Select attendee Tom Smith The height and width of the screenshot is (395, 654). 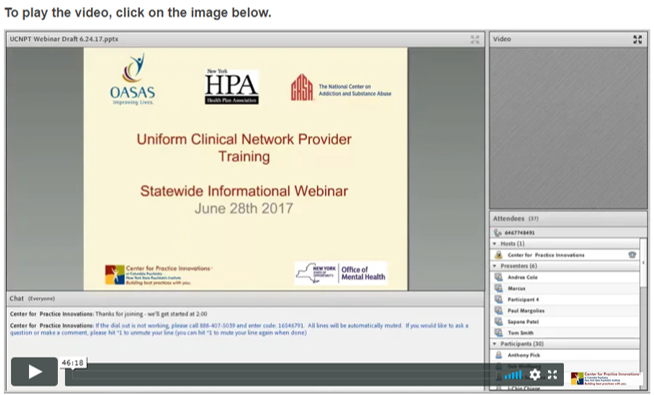521,333
